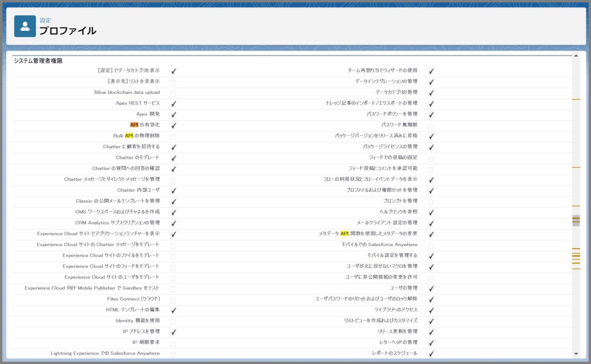Enable Allow blockchain data upload
Viewport: 591px width, 364px height.
[173, 92]
